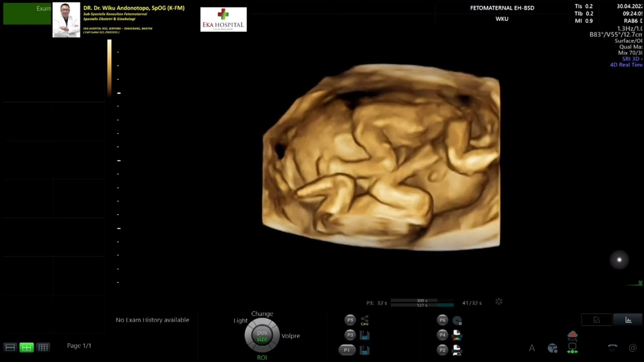Select the 3x3 grid layout icon
The height and width of the screenshot is (362, 644).
[x=43, y=347]
